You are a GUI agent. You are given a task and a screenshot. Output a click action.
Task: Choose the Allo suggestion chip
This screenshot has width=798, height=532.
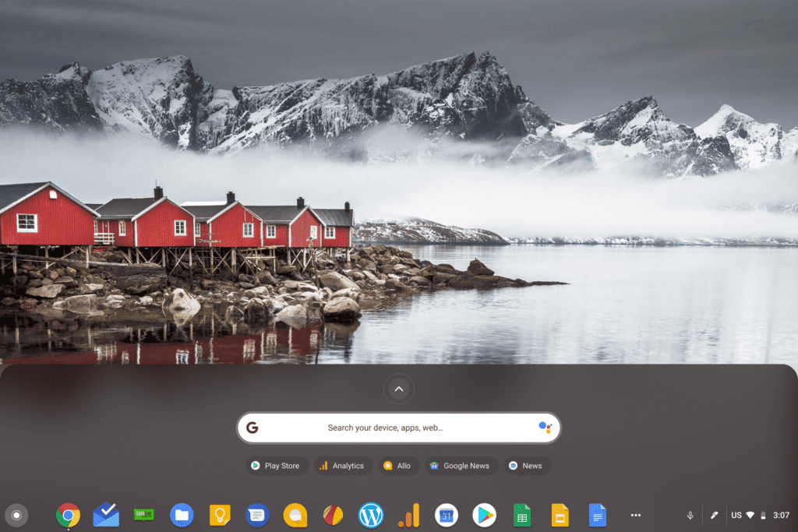tap(397, 466)
